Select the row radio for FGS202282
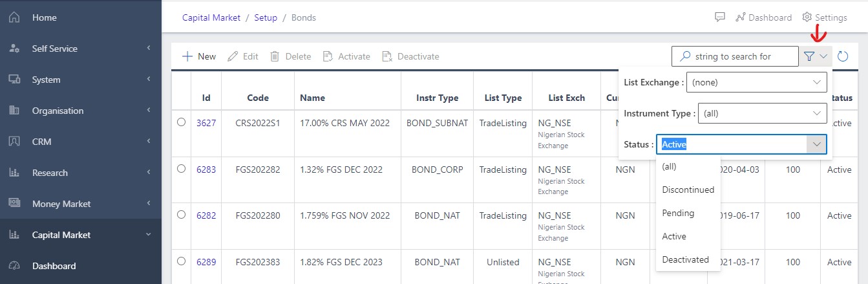Viewport: 868px width, 284px height. coord(181,169)
